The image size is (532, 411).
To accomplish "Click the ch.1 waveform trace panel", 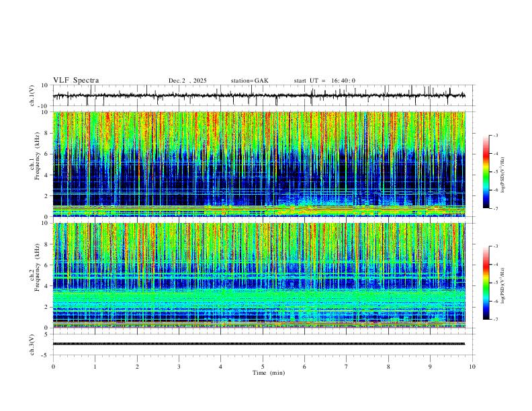I will pyautogui.click(x=264, y=95).
